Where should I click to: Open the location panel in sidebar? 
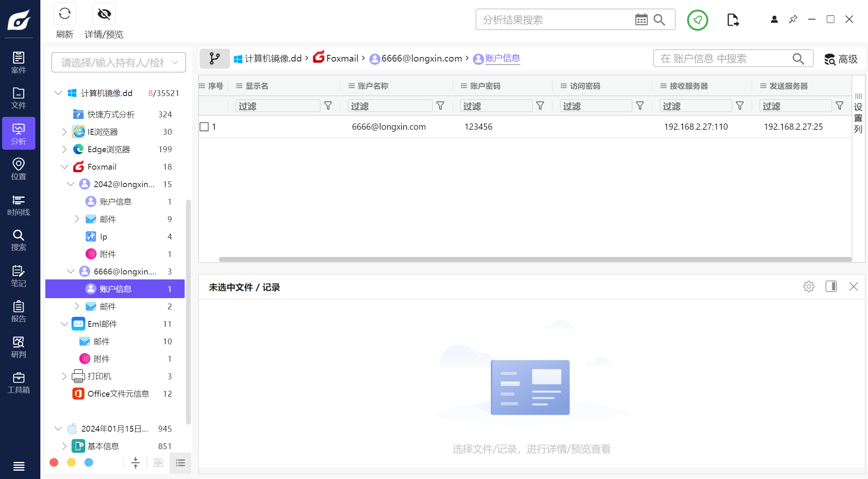(18, 169)
